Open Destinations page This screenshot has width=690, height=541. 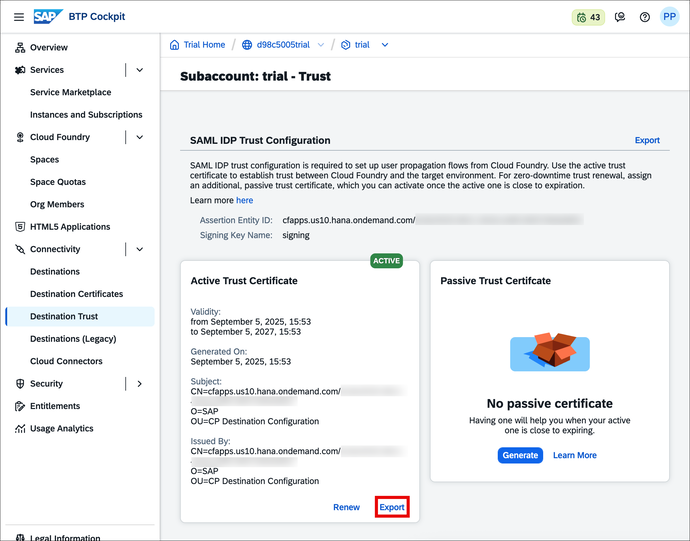[55, 272]
